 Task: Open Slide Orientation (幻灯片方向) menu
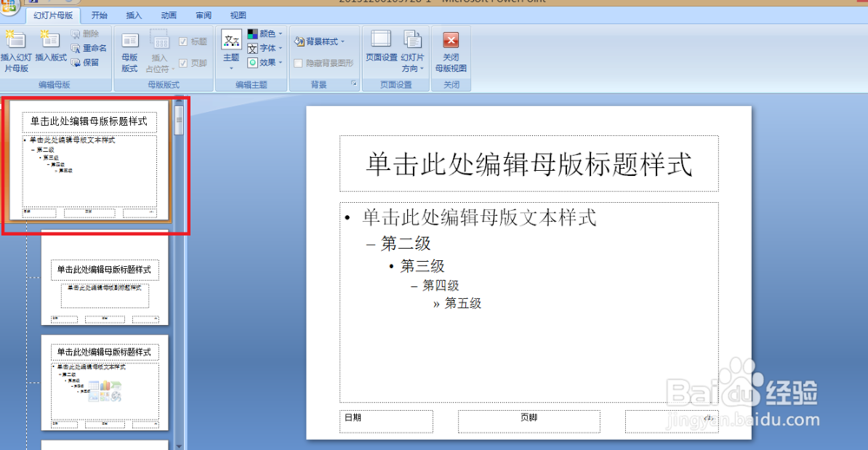pos(412,52)
